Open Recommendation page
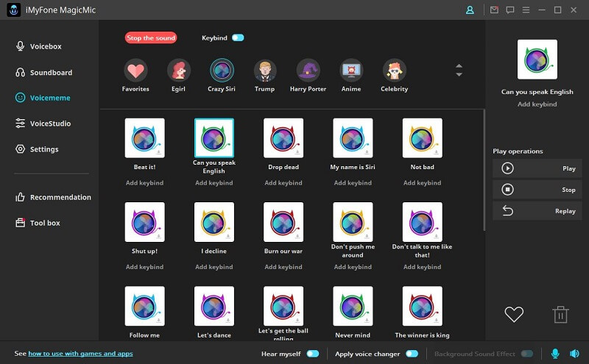589x364 pixels. pyautogui.click(x=53, y=197)
